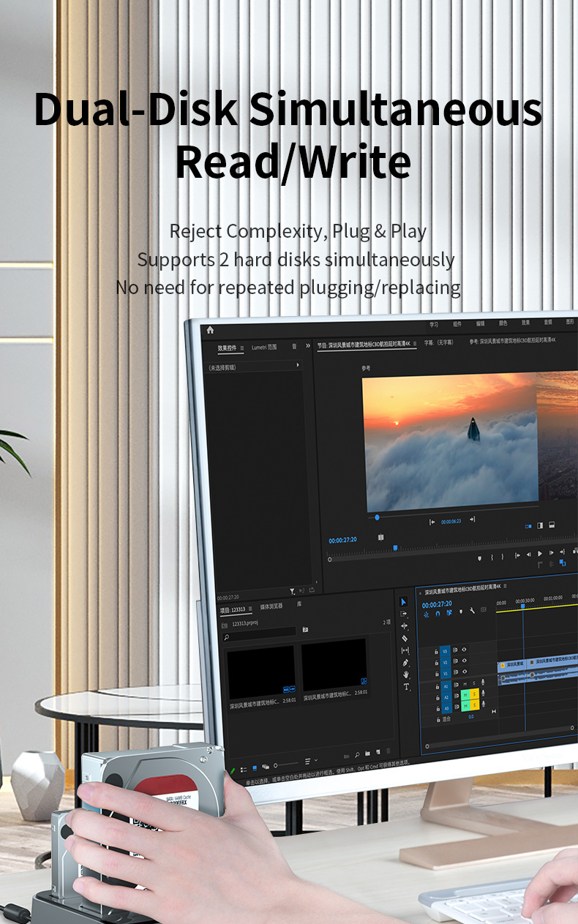Switch to 学习 workspace
Screen dimensions: 578x924
tap(434, 324)
